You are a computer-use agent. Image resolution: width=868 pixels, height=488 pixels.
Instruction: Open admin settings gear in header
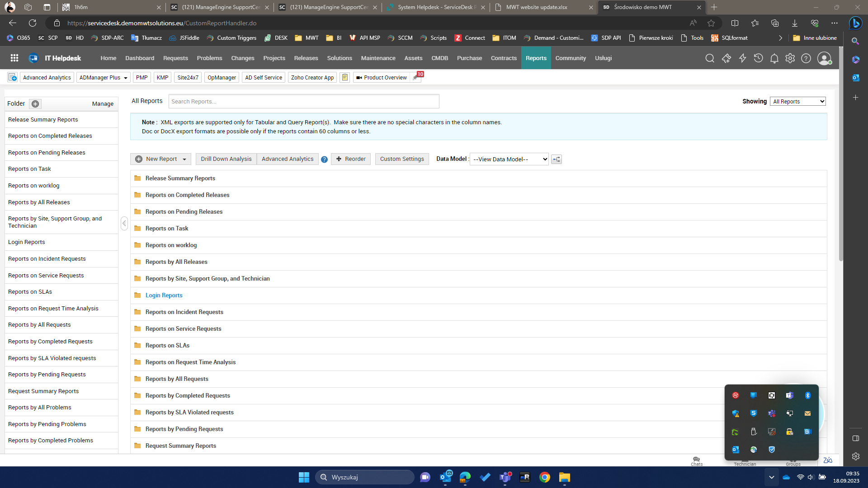click(790, 58)
